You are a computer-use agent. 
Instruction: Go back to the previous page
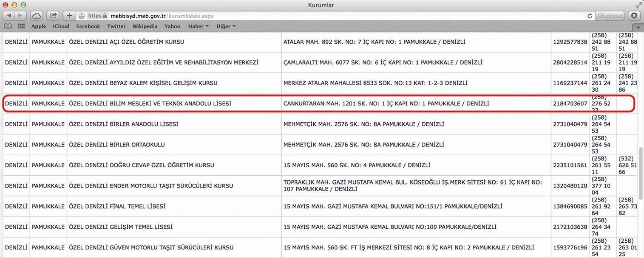tap(9, 16)
